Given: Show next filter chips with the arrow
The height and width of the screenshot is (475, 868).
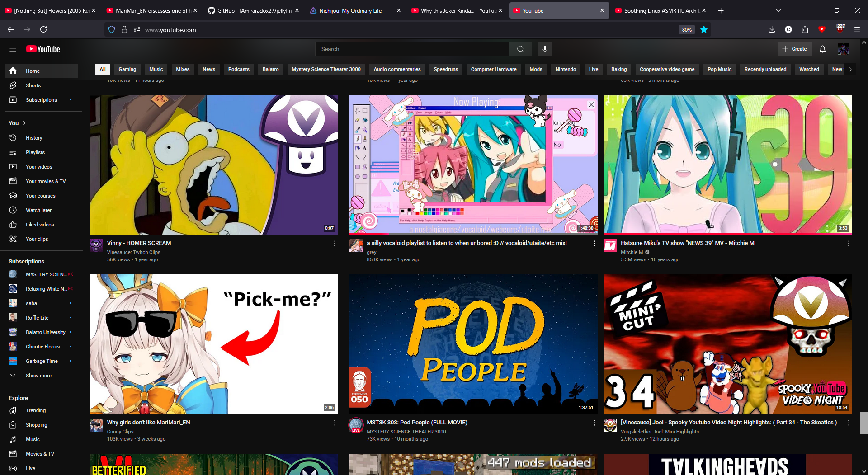Looking at the screenshot, I should click(x=850, y=69).
